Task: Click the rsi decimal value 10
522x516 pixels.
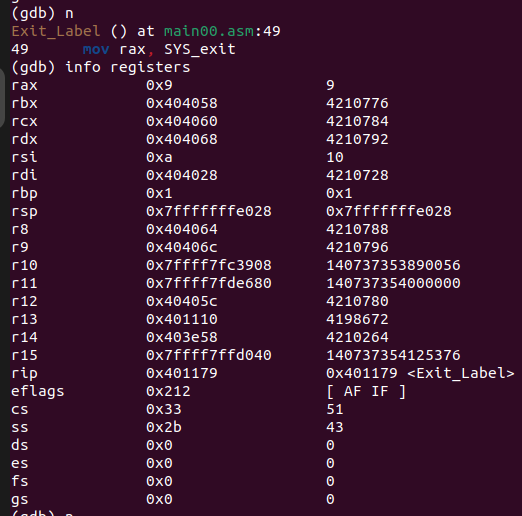Action: 335,157
